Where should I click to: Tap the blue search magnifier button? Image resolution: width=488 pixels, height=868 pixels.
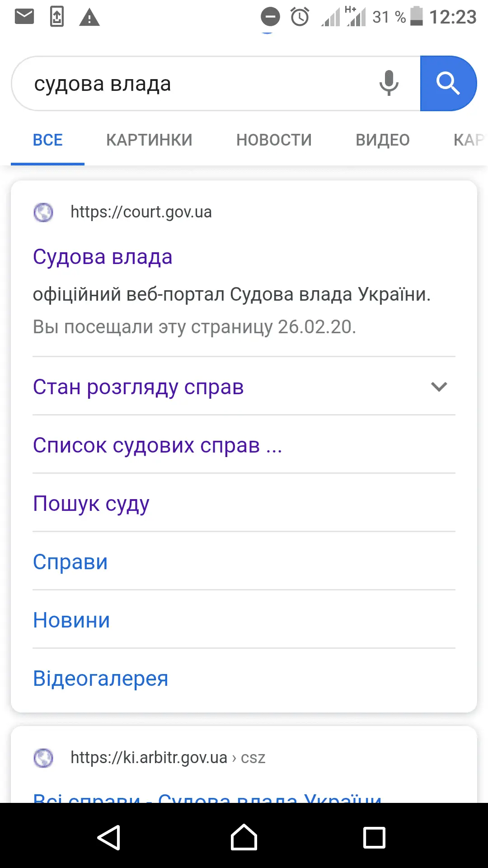coord(448,84)
